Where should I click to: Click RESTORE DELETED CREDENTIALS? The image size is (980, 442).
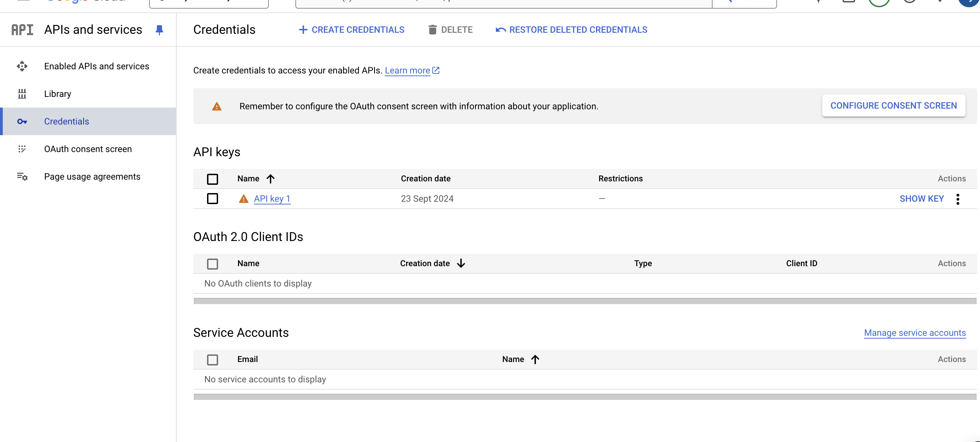point(571,30)
